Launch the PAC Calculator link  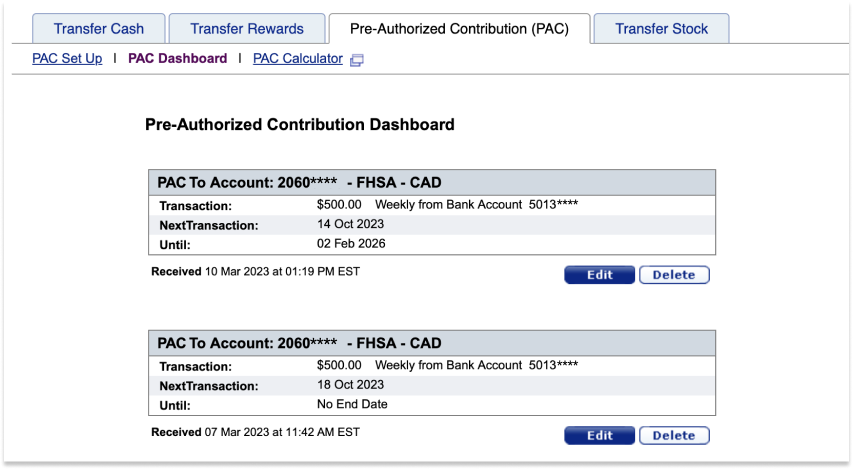[298, 59]
